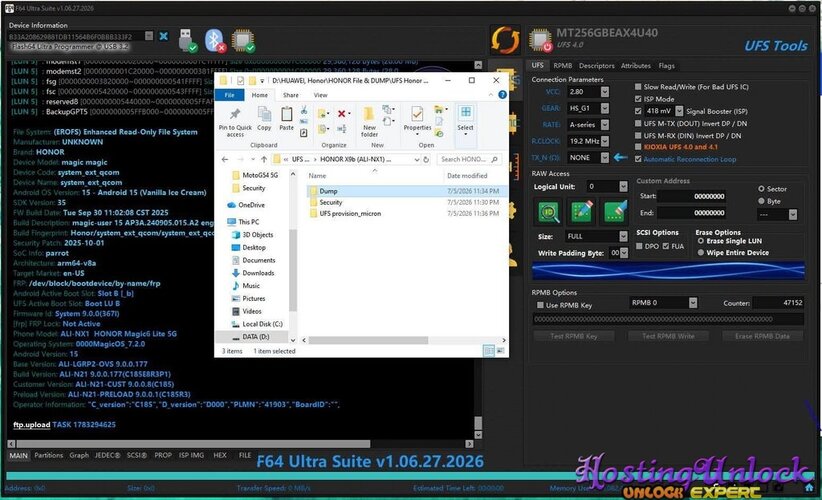This screenshot has width=822, height=500.
Task: Click Test RPMB Key button
Action: click(574, 336)
